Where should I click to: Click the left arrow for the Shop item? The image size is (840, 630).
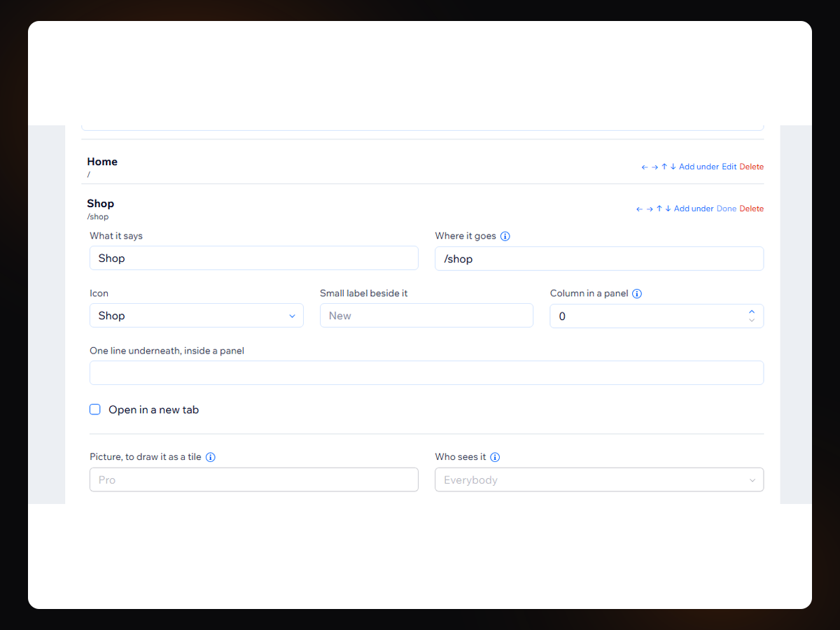click(x=640, y=209)
